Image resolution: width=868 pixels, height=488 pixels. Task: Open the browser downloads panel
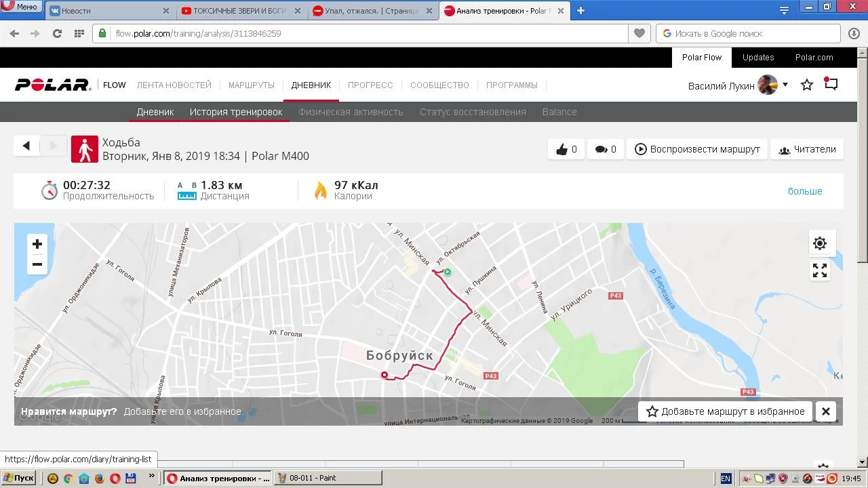[854, 33]
